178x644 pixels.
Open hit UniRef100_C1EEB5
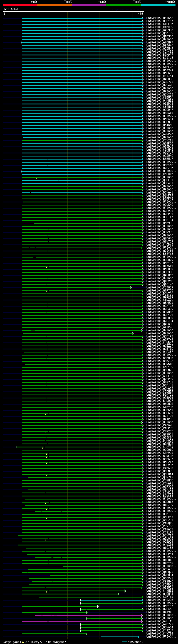pyautogui.click(x=160, y=24)
